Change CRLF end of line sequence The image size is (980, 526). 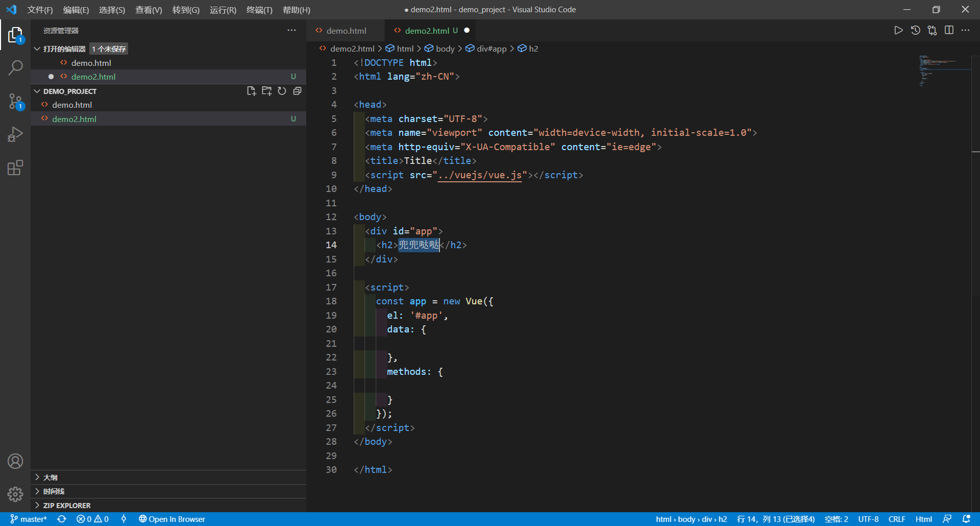[x=897, y=519]
